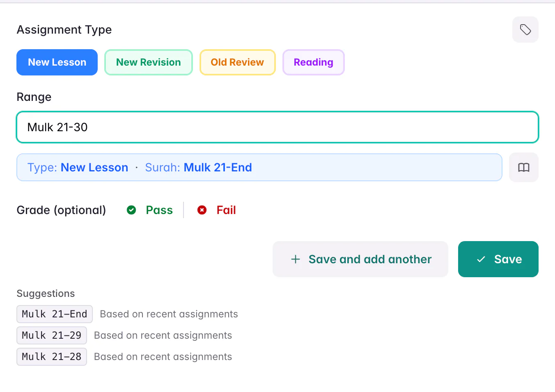
Task: Open the book icon button
Action: point(523,167)
